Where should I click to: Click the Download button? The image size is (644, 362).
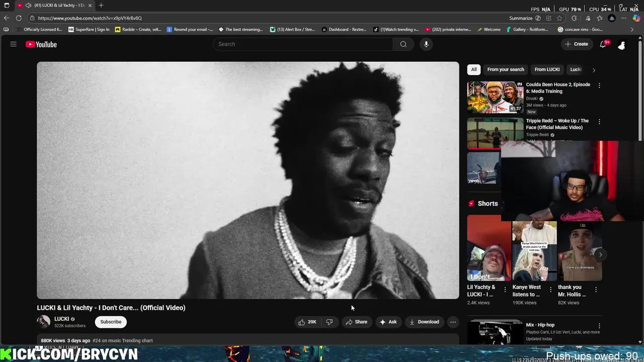[424, 322]
